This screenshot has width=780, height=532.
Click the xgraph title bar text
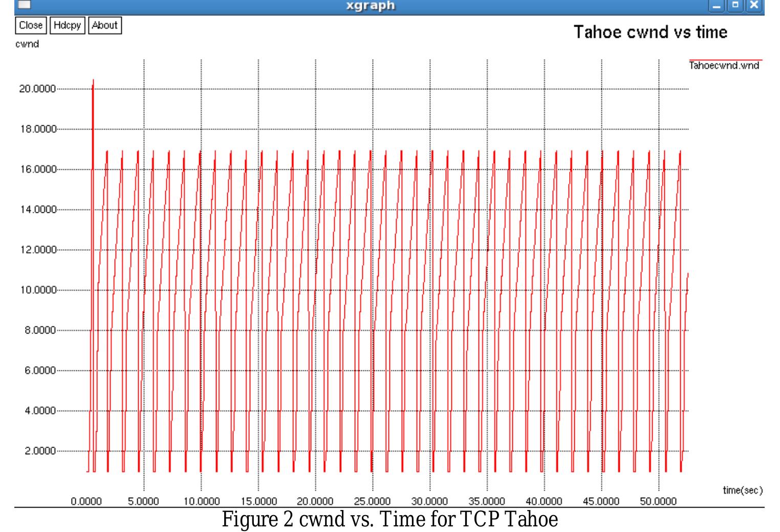pyautogui.click(x=371, y=6)
